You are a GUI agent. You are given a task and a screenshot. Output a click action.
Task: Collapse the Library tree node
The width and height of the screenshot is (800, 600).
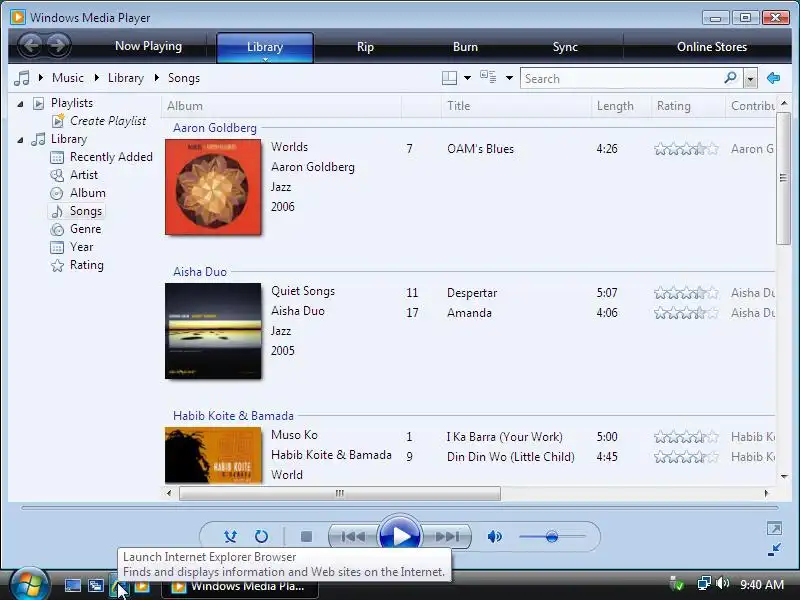[20, 140]
